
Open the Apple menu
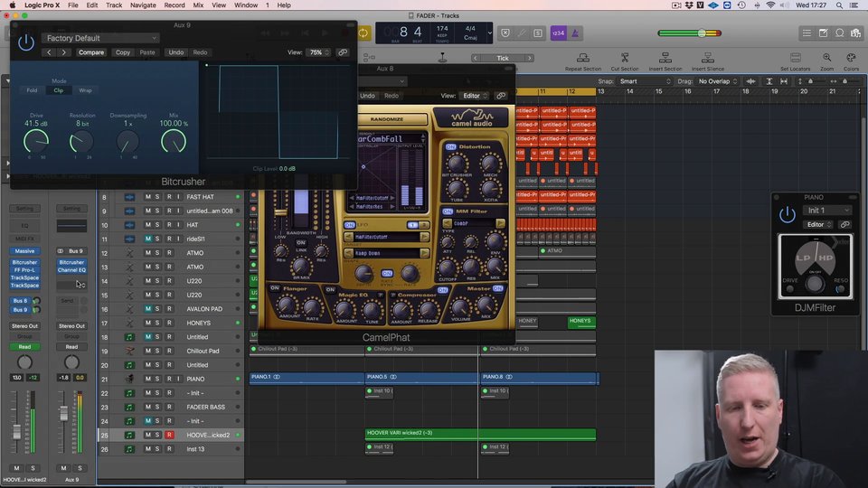(12, 5)
